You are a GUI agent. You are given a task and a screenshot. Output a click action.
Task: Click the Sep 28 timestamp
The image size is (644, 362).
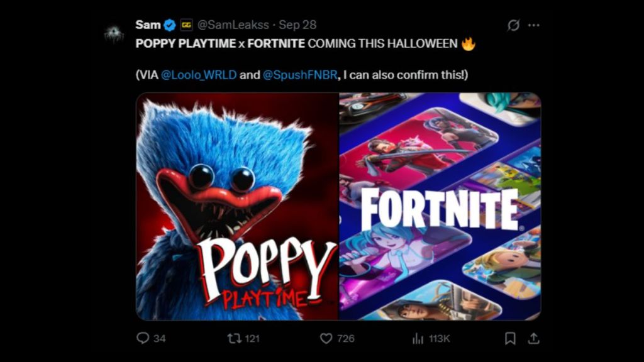coord(297,25)
